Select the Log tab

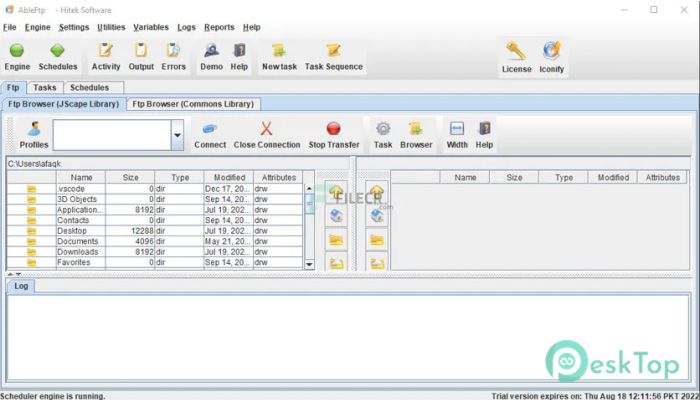(21, 286)
